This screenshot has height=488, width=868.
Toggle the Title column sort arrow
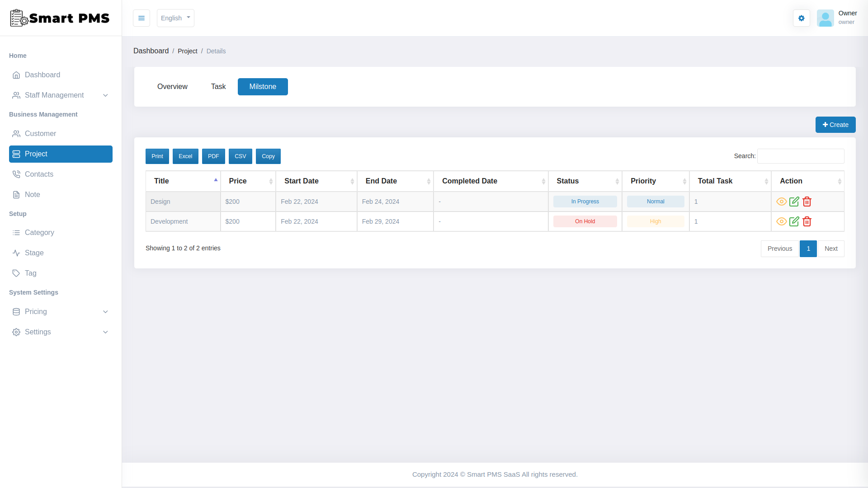[x=215, y=179]
